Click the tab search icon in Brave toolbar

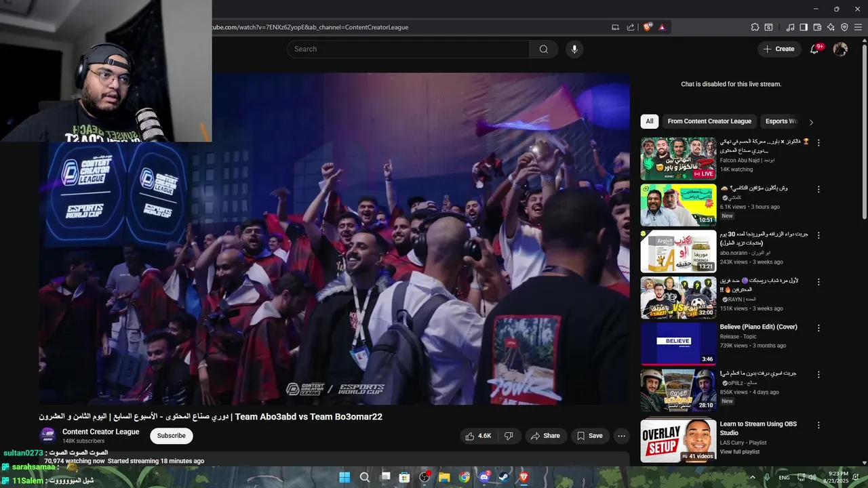pos(768,27)
